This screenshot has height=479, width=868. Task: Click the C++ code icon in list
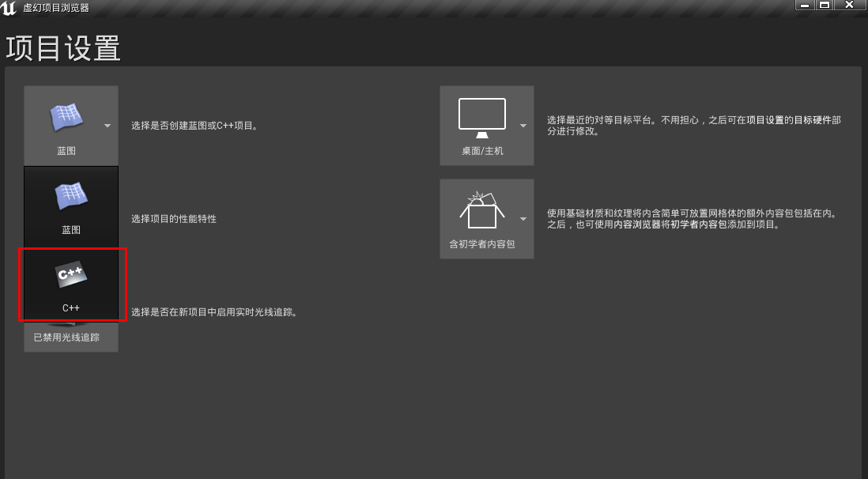click(71, 274)
